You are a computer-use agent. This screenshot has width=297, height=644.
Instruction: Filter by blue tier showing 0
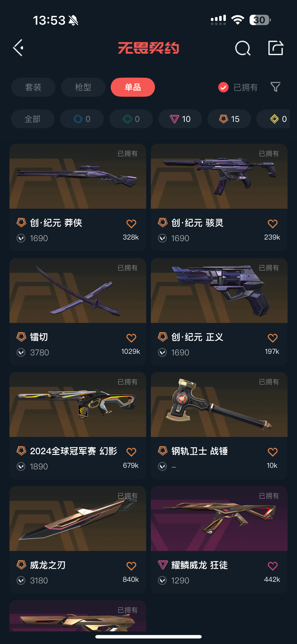(82, 119)
